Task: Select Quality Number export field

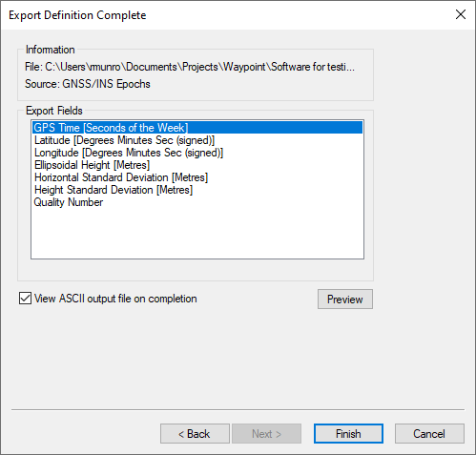Action: tap(69, 202)
